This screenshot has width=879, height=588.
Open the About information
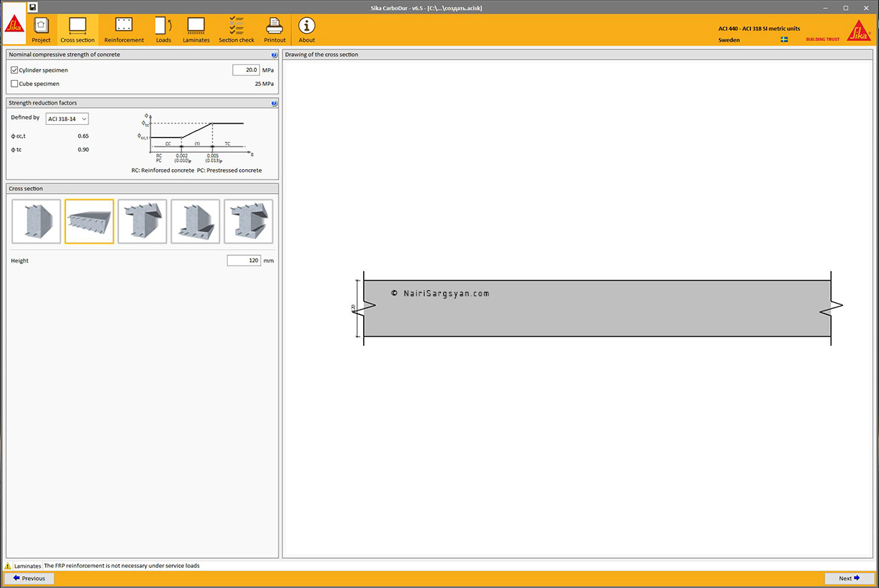[x=306, y=30]
